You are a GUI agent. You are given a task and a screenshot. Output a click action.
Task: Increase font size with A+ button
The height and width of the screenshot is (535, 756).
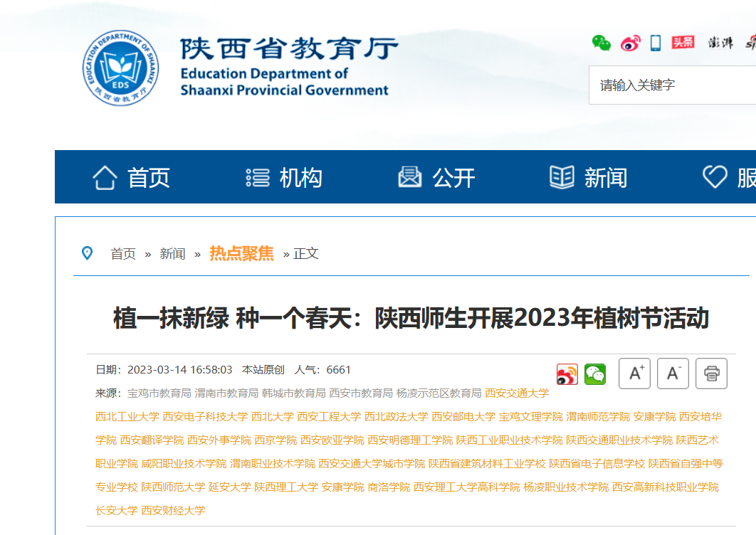[x=634, y=374]
